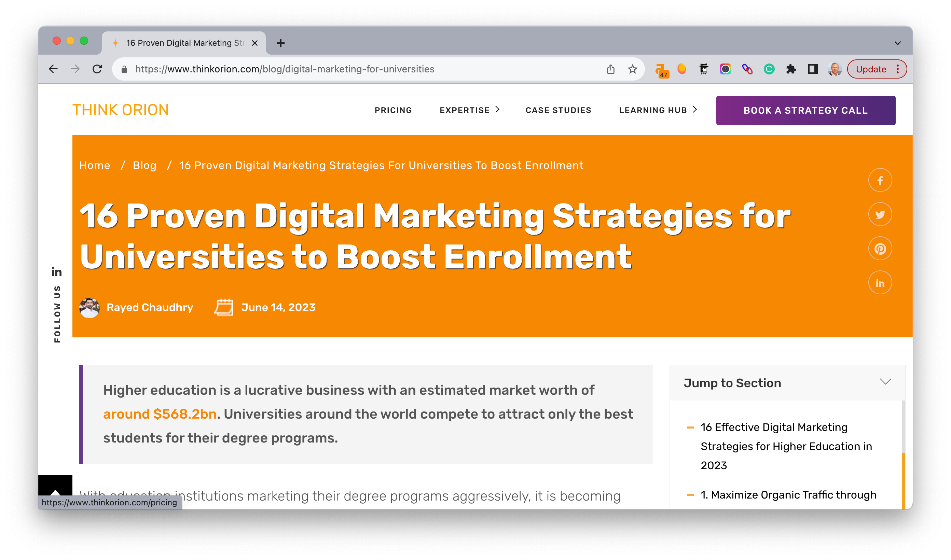Image resolution: width=951 pixels, height=560 pixels.
Task: Follow the around $568.2bn link
Action: tap(160, 414)
